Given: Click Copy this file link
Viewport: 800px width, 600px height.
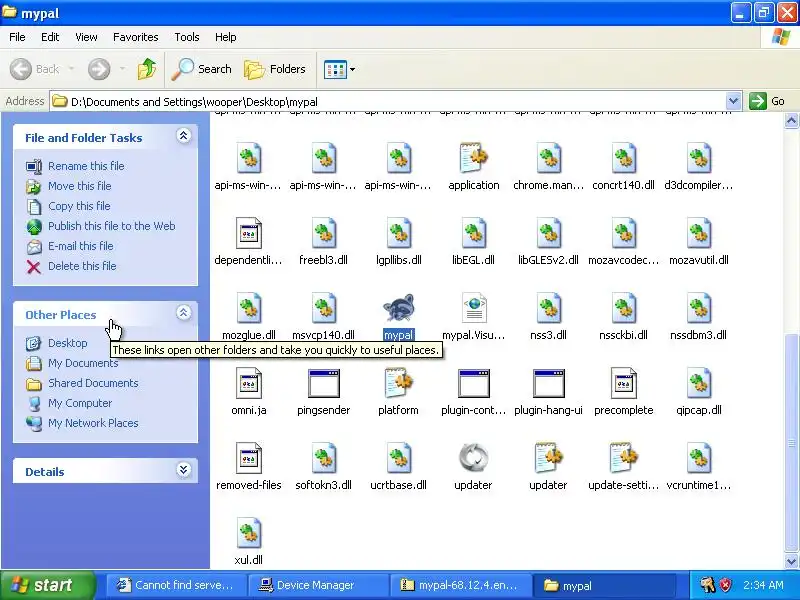Looking at the screenshot, I should 79,206.
